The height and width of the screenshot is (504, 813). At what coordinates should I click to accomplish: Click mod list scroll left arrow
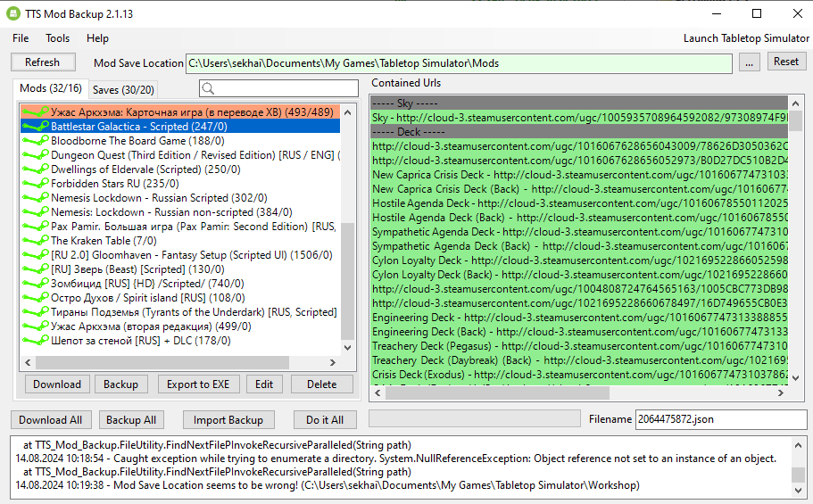[28, 362]
